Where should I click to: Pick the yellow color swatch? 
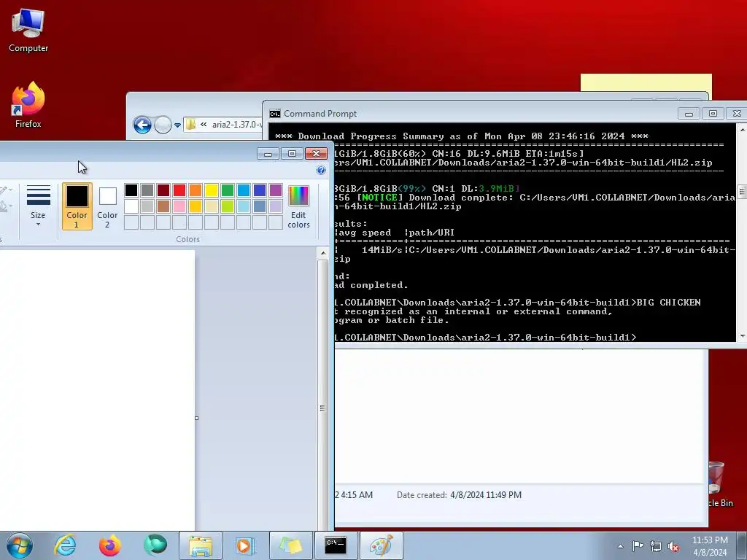pyautogui.click(x=212, y=190)
